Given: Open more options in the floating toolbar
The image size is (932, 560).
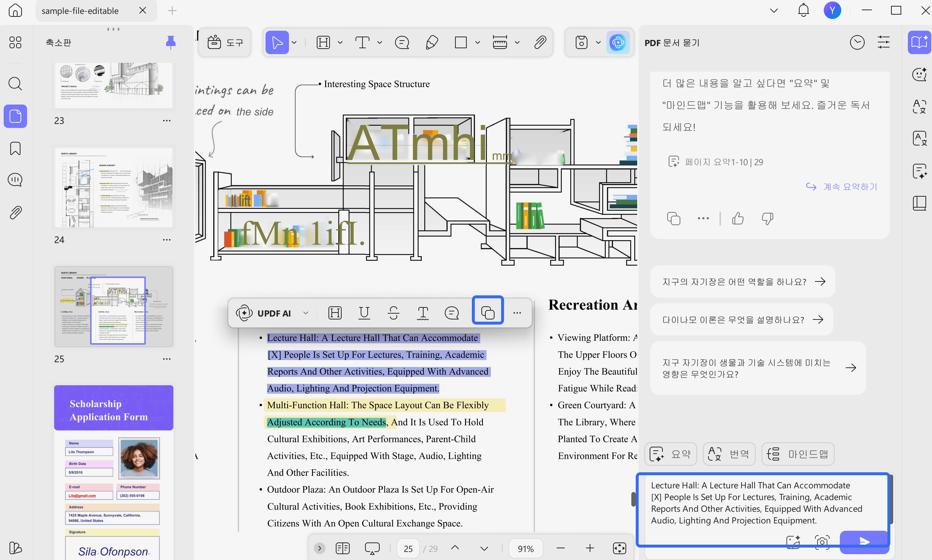Looking at the screenshot, I should [x=517, y=313].
